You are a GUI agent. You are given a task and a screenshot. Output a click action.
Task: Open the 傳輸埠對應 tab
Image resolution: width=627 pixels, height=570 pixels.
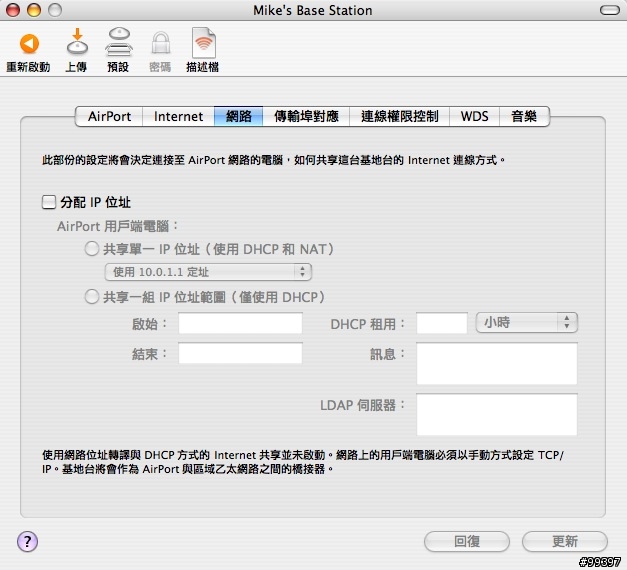(306, 116)
